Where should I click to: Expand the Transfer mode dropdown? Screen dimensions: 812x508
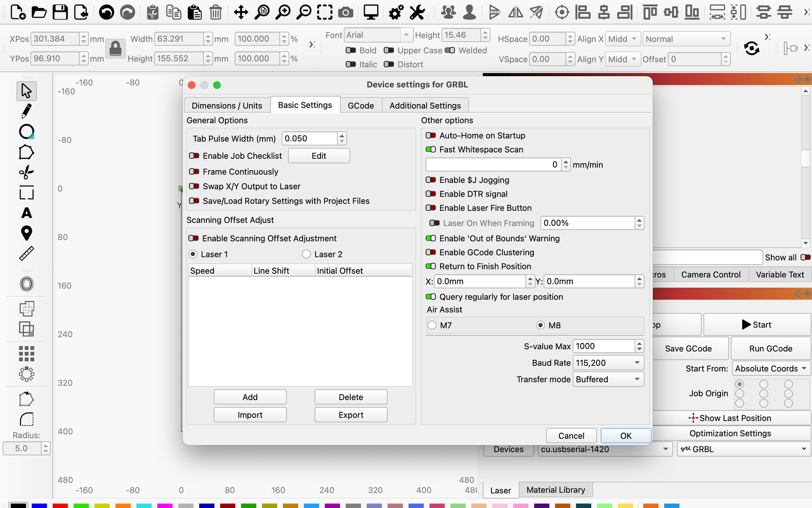pyautogui.click(x=608, y=379)
